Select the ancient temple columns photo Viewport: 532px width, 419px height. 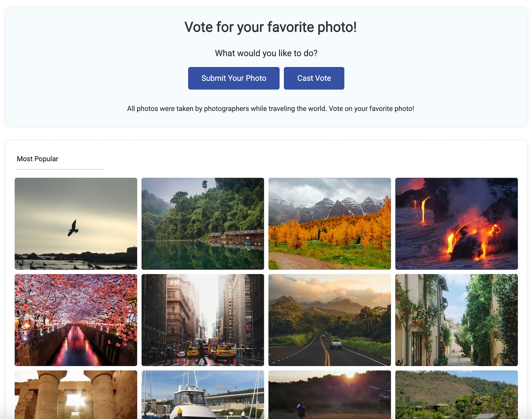coord(76,396)
